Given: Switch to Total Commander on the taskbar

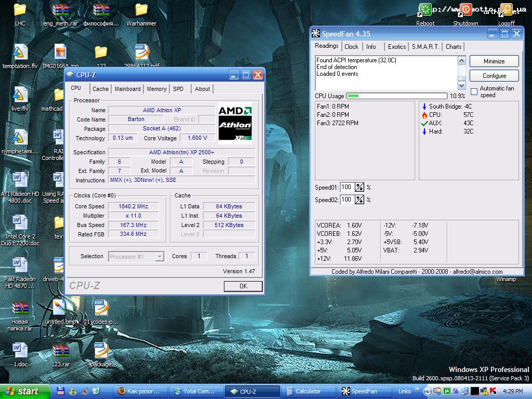Looking at the screenshot, I should 196,391.
